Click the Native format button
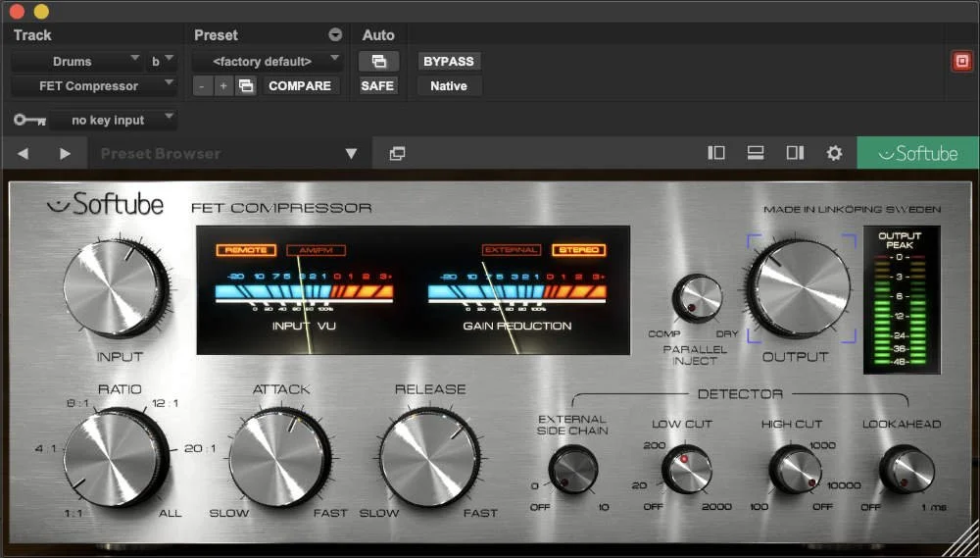The height and width of the screenshot is (558, 980). tap(449, 85)
